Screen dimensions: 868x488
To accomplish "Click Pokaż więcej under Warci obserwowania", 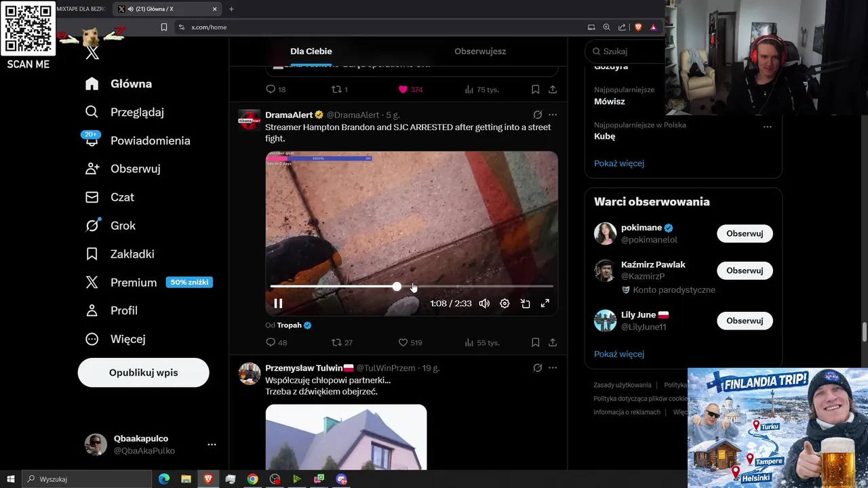I will [x=619, y=354].
